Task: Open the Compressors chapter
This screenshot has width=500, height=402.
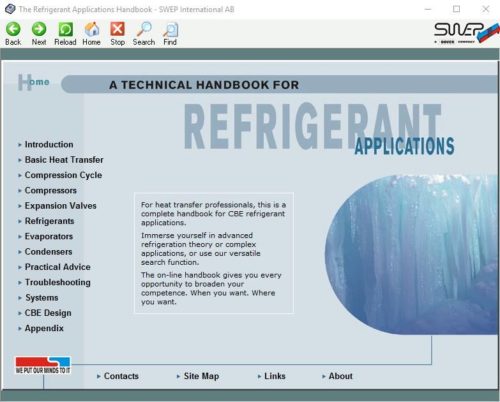Action: click(51, 190)
